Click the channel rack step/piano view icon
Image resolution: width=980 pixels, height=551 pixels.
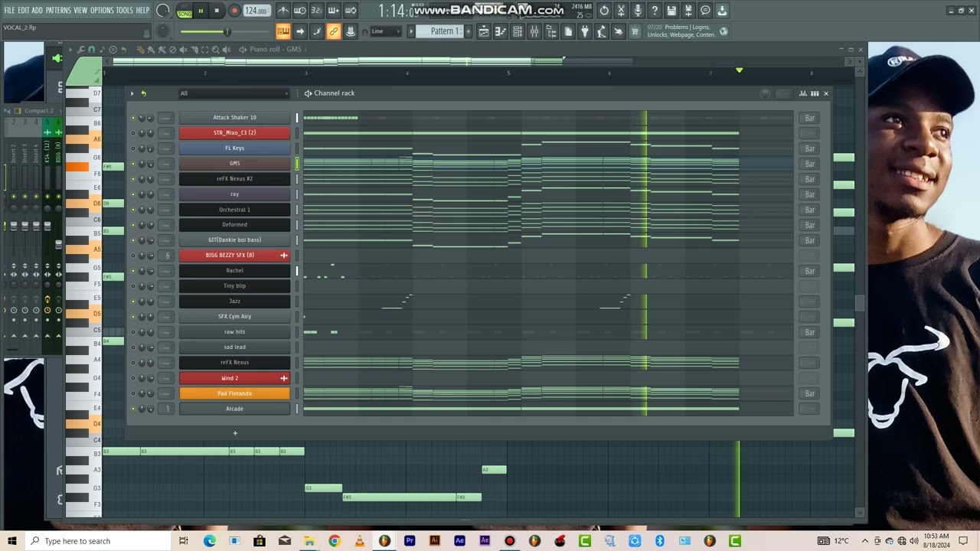tap(815, 93)
